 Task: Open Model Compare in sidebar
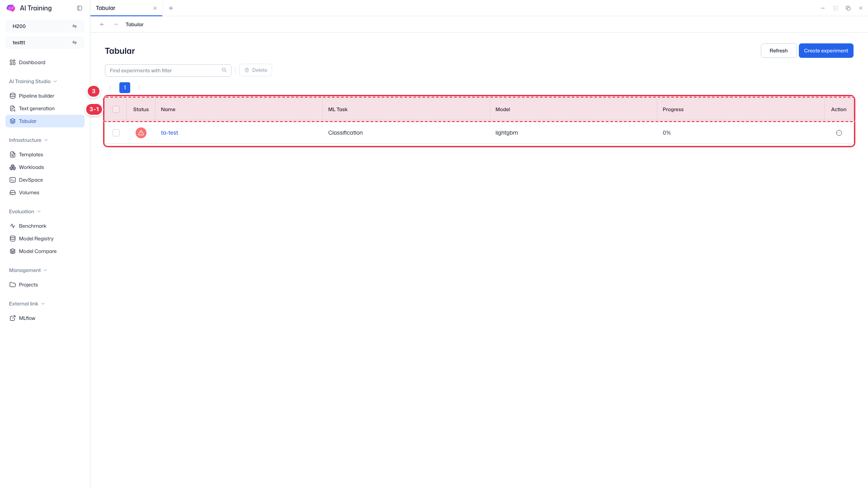pos(45,251)
